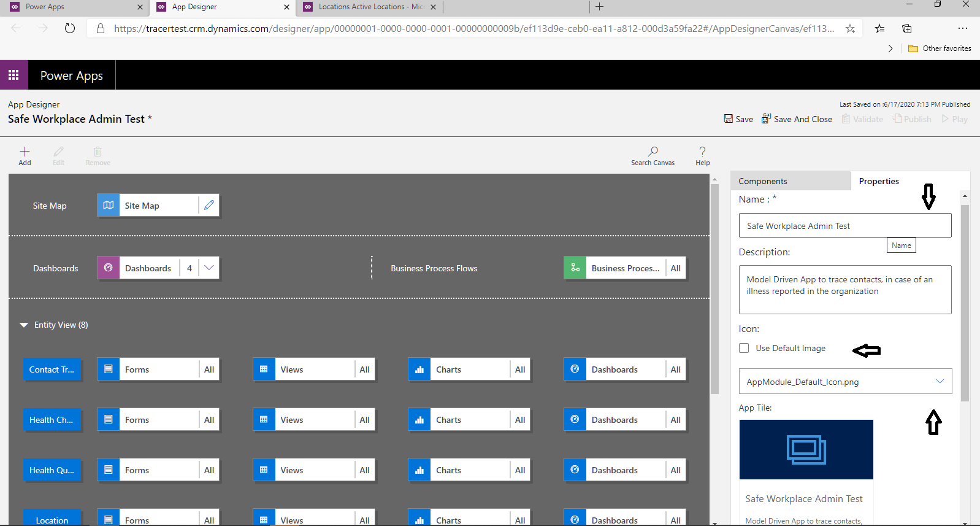Screen dimensions: 980x526
Task: Click the App Tile preview image
Action: point(806,449)
